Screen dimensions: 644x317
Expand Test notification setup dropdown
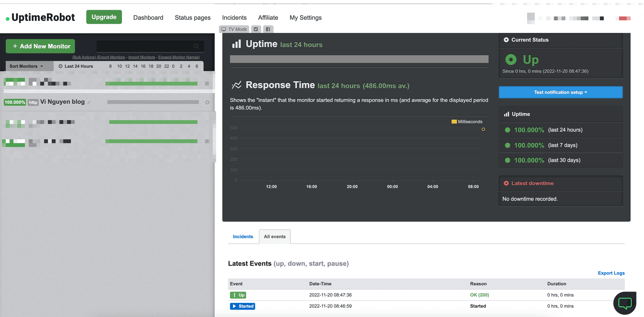[x=560, y=92]
